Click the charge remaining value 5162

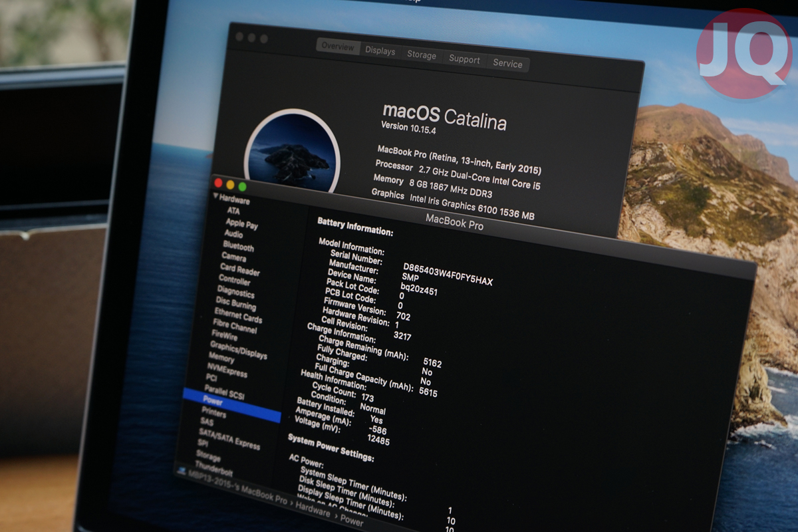432,363
